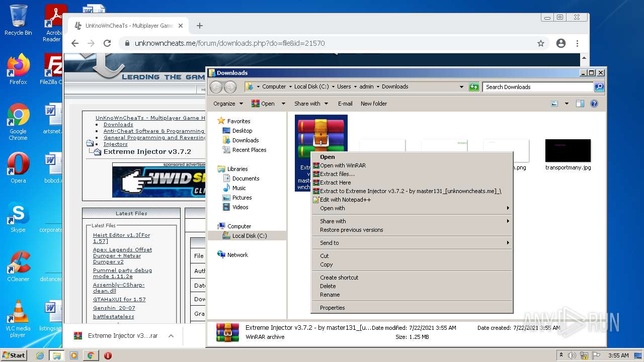Click the taskbar media player icon
Screen dimensions: 644x362
[74, 355]
